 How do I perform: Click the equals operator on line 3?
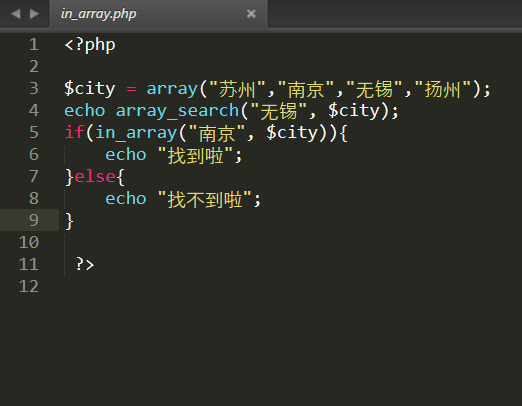click(131, 89)
